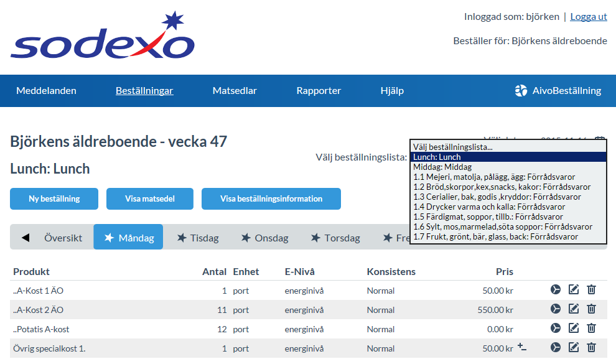Delete the Övrig specialkost 1. row
616x364 pixels.
coord(591,347)
